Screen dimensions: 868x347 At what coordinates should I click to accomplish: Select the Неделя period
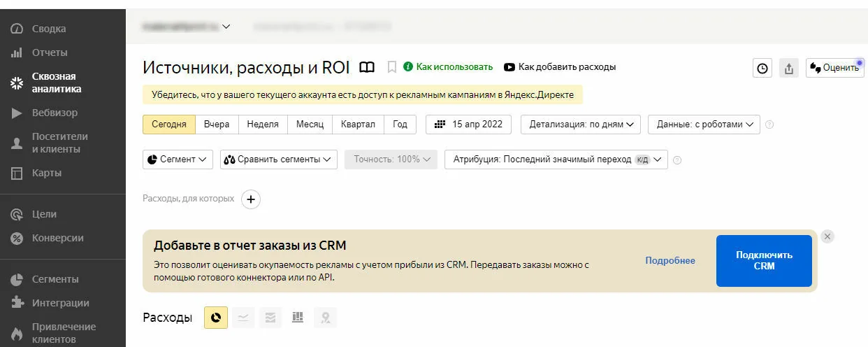pos(263,125)
